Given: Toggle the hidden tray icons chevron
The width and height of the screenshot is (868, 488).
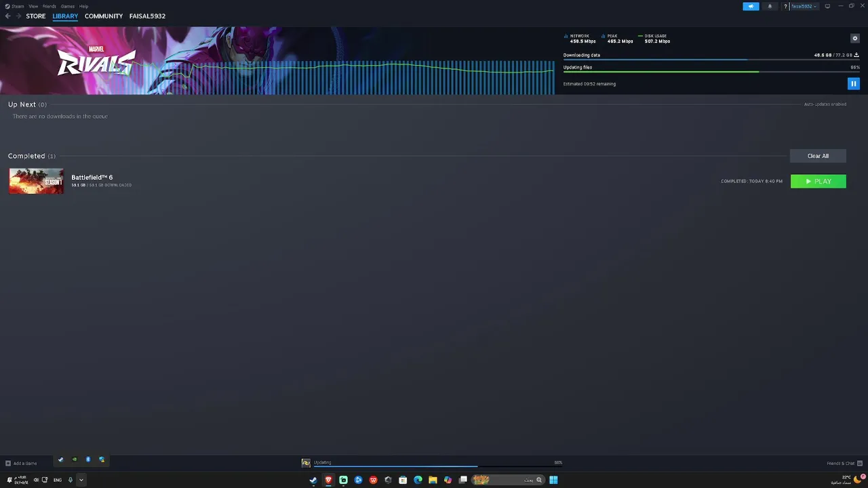Looking at the screenshot, I should [81, 480].
